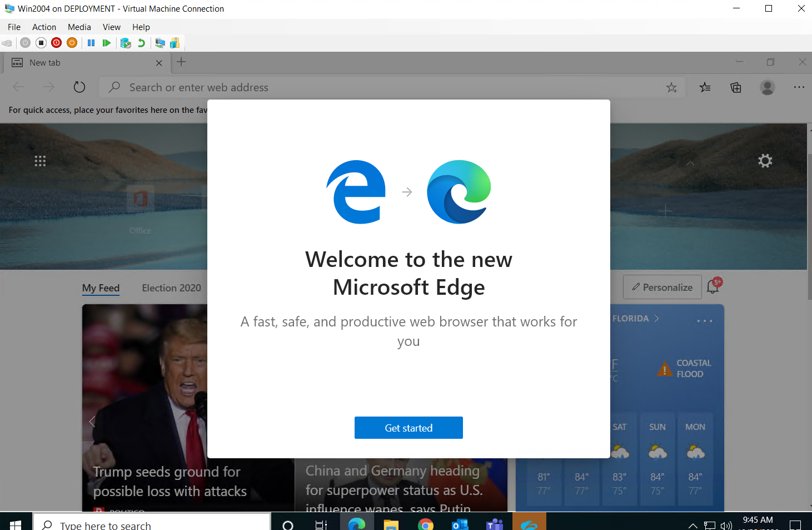Launch Google Chrome from taskbar
This screenshot has width=812, height=530.
[426, 524]
